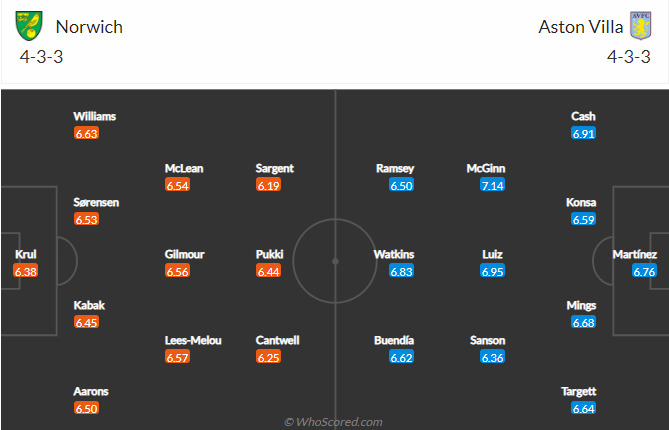Click Sargent's 6.19 rating badge
669x430 pixels.
coord(268,185)
